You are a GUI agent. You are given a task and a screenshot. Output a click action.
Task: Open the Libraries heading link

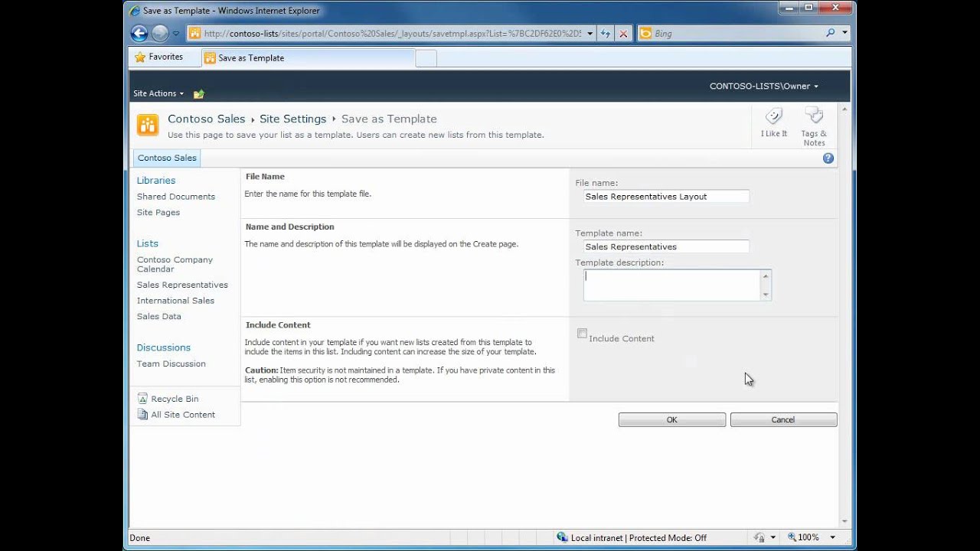tap(156, 181)
